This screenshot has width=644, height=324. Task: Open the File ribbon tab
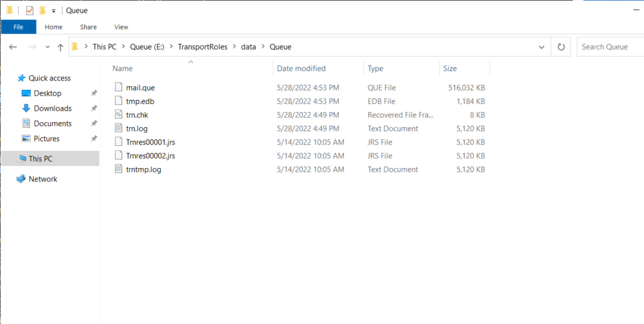(x=18, y=27)
